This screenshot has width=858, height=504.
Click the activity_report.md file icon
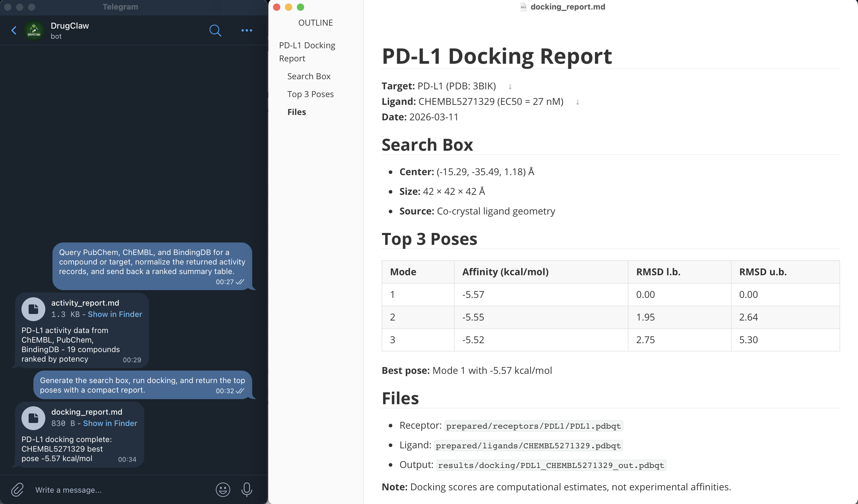pyautogui.click(x=33, y=309)
